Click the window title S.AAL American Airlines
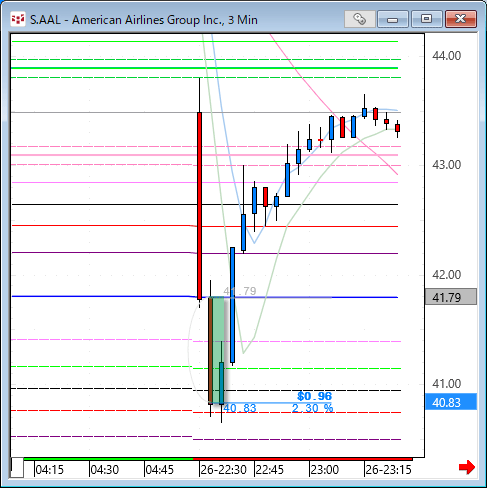This screenshot has height=488, width=487. coord(144,20)
